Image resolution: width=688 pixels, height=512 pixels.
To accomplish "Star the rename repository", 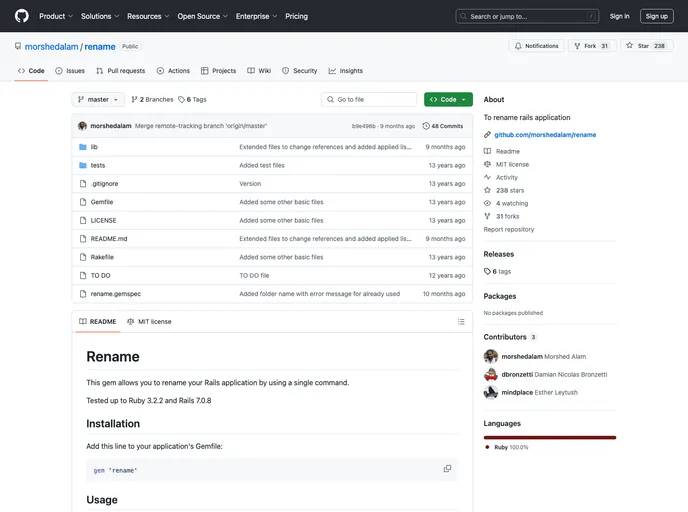I will (646, 46).
